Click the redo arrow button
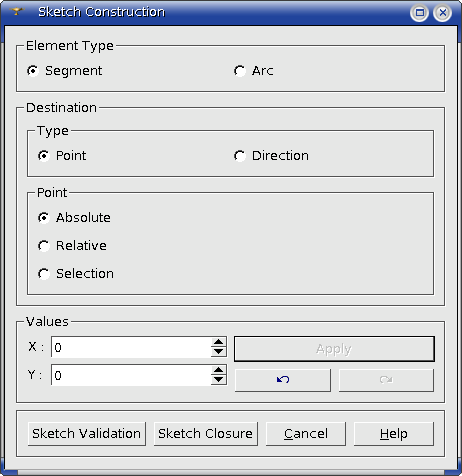The height and width of the screenshot is (476, 462). tap(386, 380)
